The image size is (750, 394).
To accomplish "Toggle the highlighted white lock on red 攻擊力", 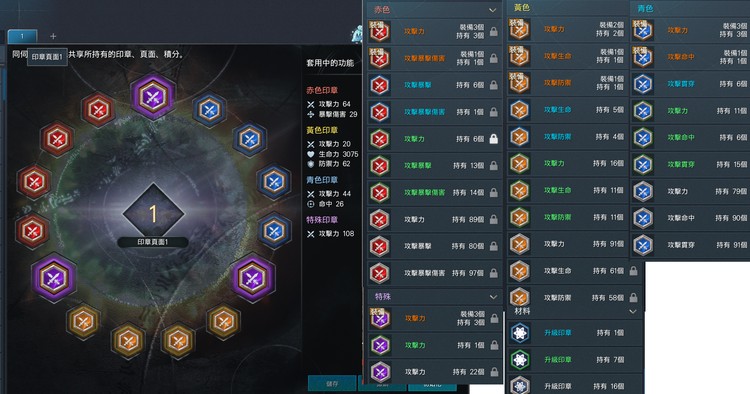I will click(494, 139).
